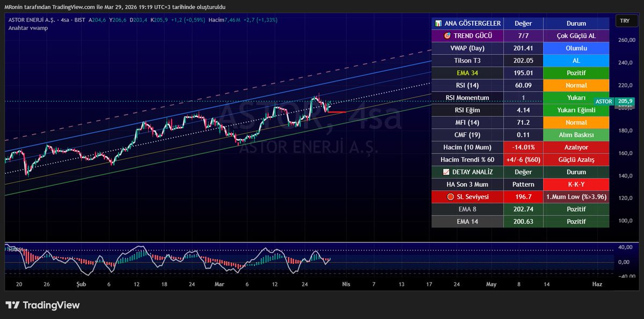Click the EMA 34 row label
Screen dimensions: 644x319
click(467, 73)
